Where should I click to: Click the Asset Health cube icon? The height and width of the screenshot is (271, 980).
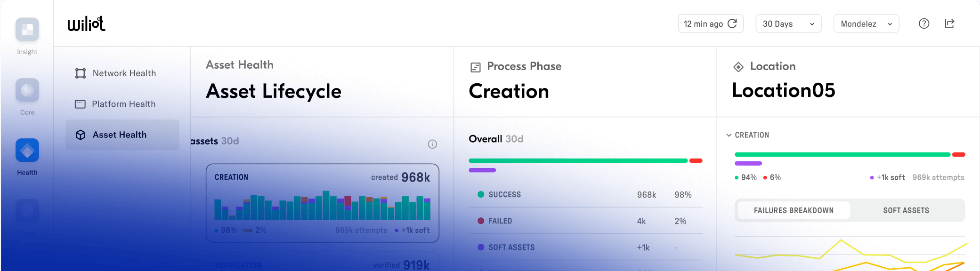81,135
